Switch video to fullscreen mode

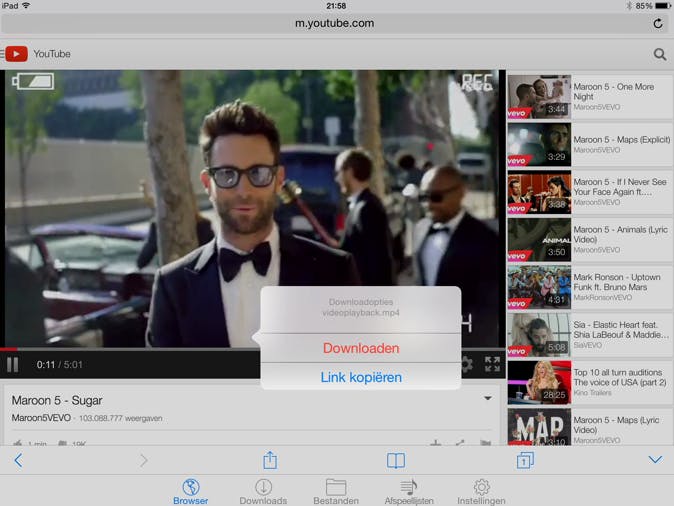point(492,365)
